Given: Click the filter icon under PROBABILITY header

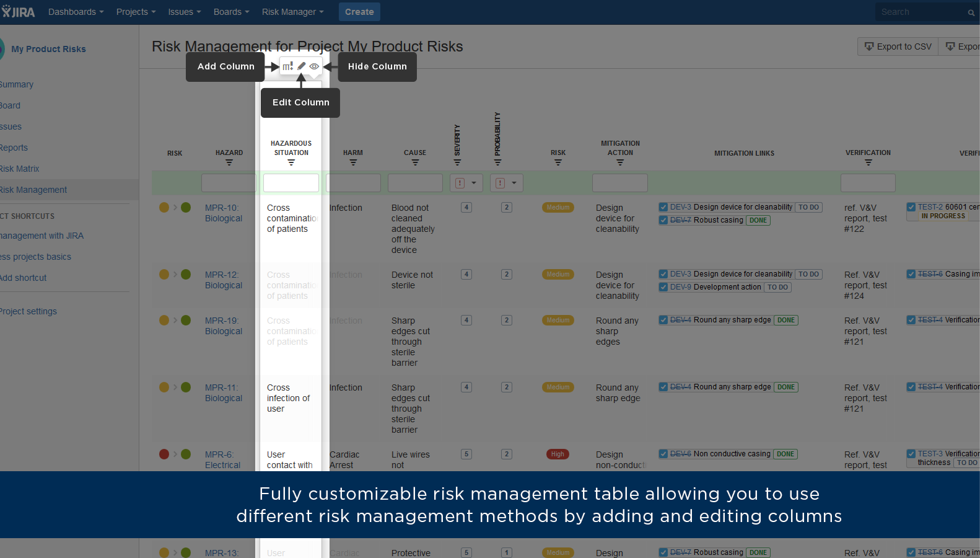Looking at the screenshot, I should coord(497,163).
